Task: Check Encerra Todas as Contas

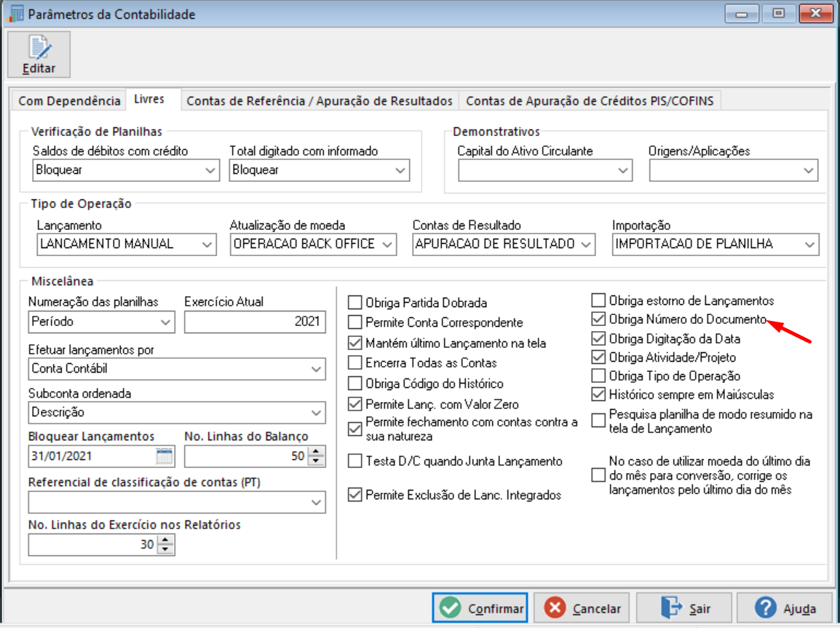Action: tap(354, 362)
